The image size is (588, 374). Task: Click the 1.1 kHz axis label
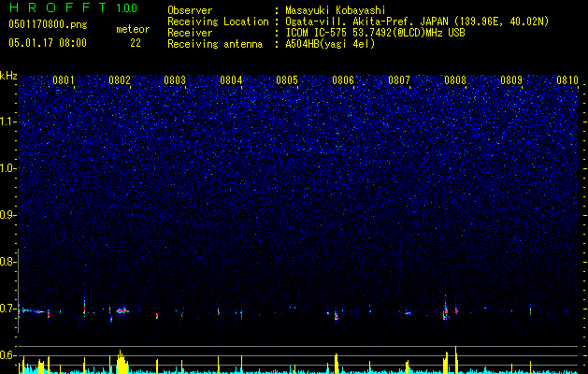click(x=7, y=122)
